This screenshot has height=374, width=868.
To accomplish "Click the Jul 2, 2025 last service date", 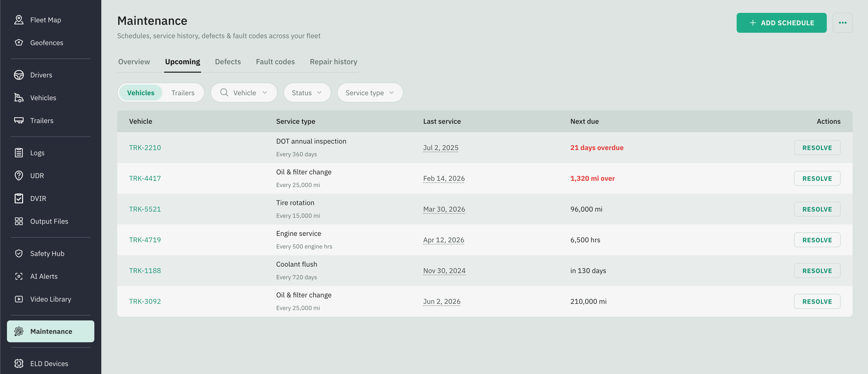I will coord(441,148).
